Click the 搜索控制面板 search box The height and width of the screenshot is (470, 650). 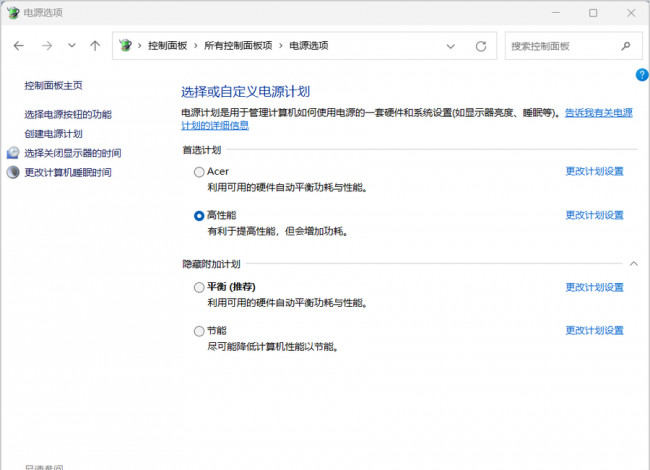coord(574,46)
